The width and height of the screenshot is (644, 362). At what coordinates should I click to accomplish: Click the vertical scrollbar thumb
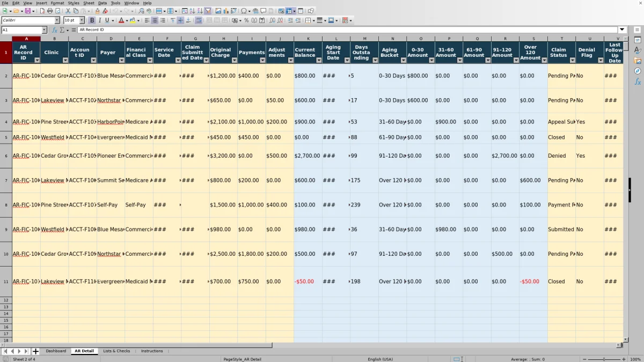[x=626, y=46]
